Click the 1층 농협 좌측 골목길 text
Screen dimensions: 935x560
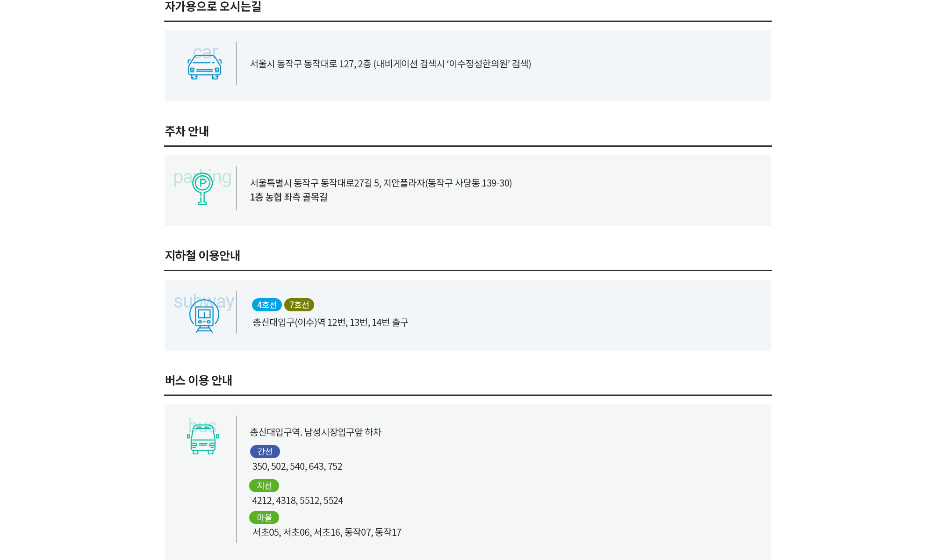point(289,197)
